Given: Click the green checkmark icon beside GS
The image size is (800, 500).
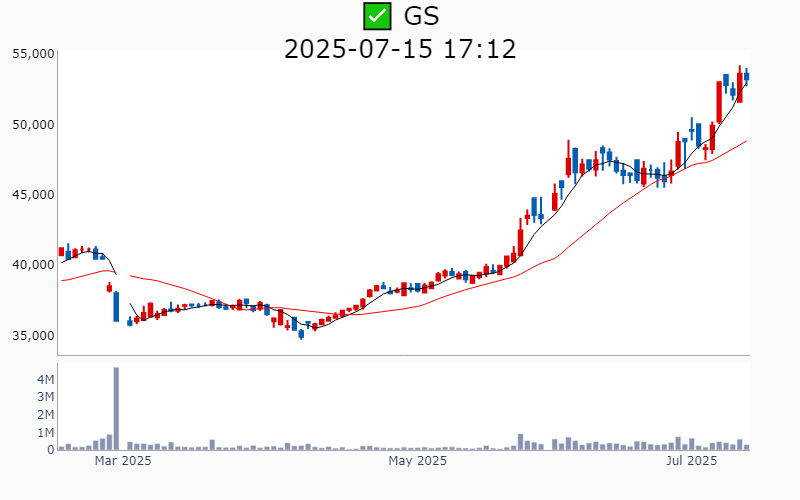Looking at the screenshot, I should pos(377,16).
